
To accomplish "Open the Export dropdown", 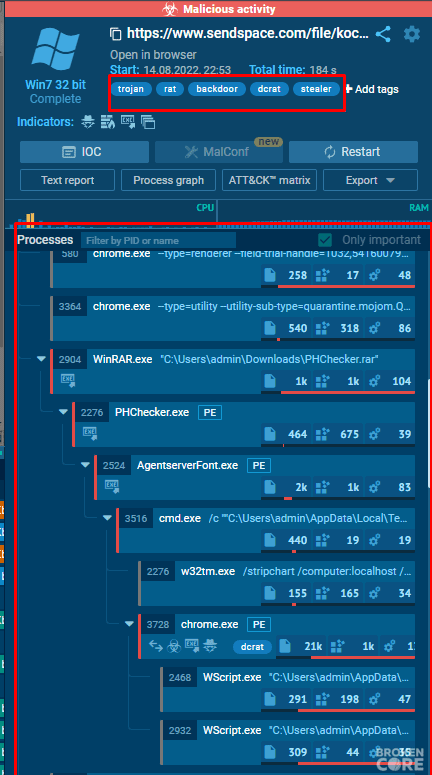I will point(370,180).
